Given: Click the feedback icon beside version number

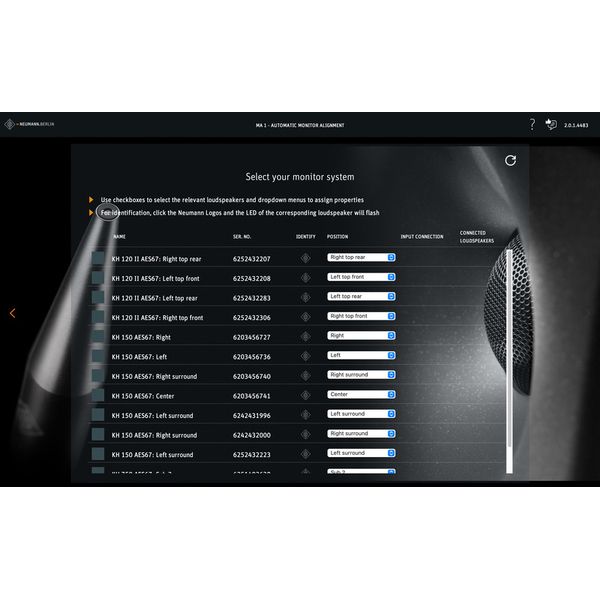Looking at the screenshot, I should (x=551, y=125).
